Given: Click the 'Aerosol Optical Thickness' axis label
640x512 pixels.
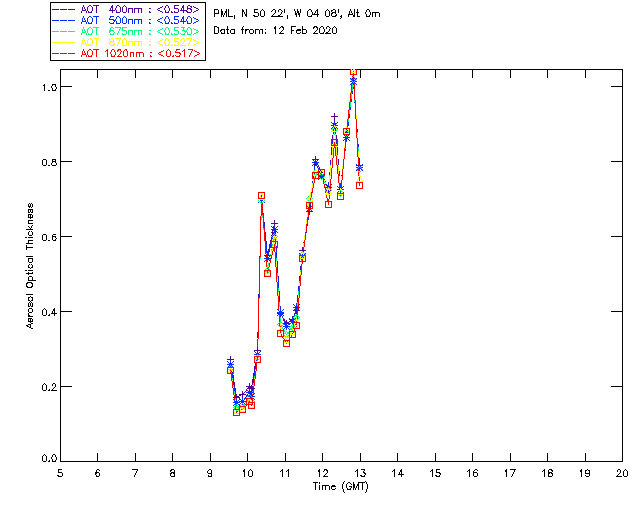Looking at the screenshot, I should (30, 266).
